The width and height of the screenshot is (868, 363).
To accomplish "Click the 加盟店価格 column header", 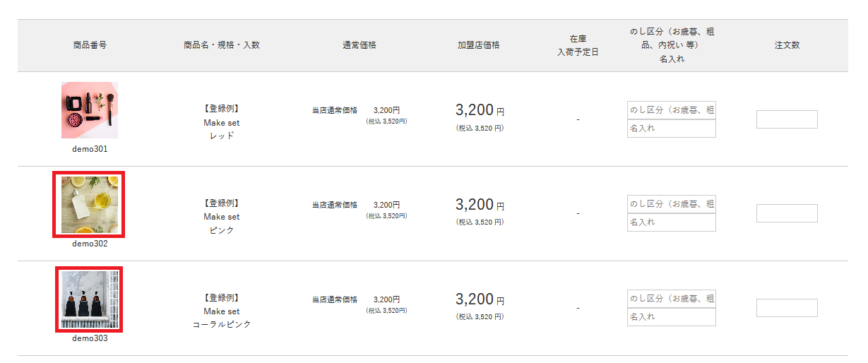I will (478, 45).
